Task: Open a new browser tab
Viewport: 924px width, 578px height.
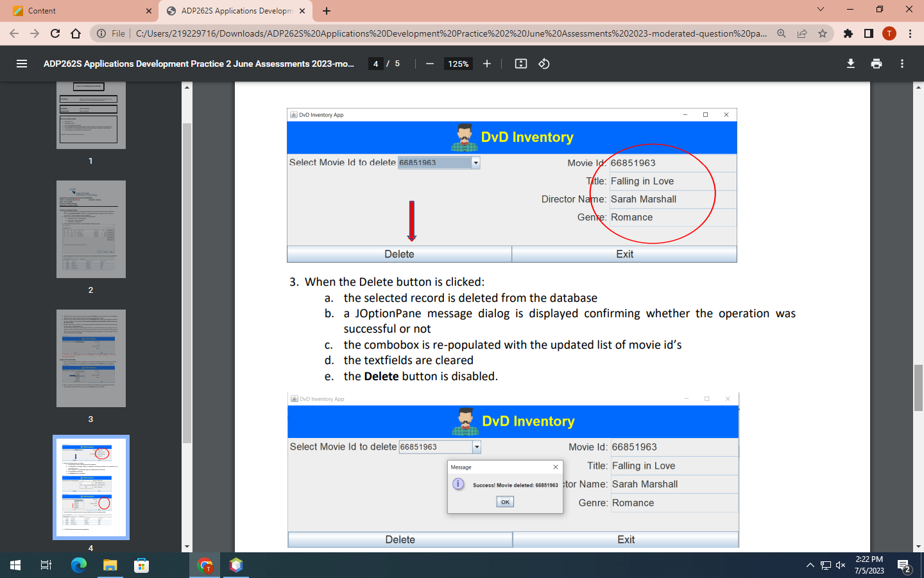Action: pyautogui.click(x=327, y=10)
